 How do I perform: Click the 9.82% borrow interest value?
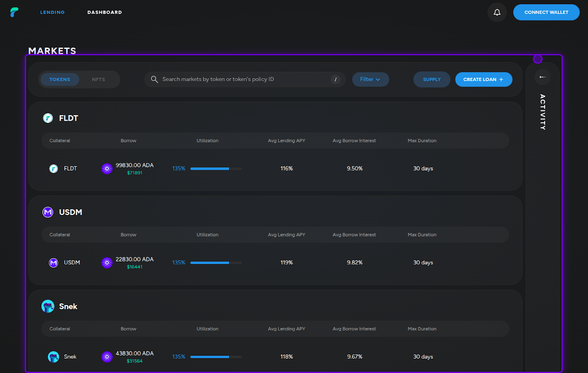tap(355, 263)
